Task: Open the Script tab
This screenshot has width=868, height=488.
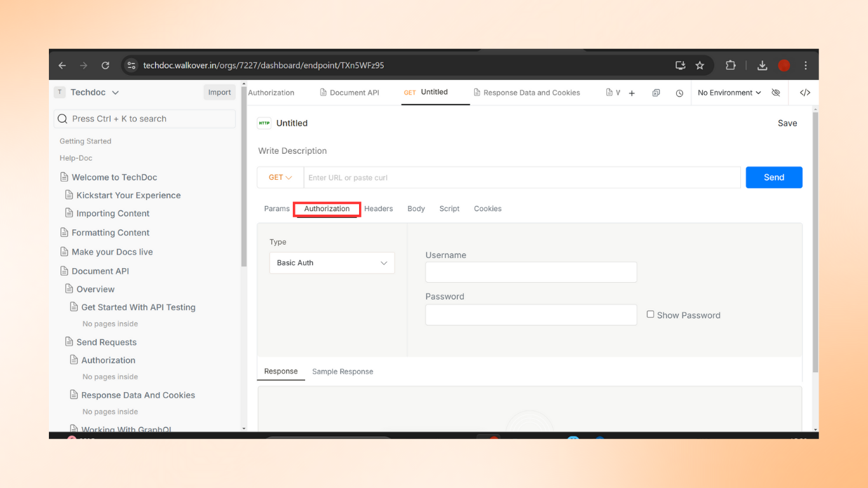Action: coord(449,208)
